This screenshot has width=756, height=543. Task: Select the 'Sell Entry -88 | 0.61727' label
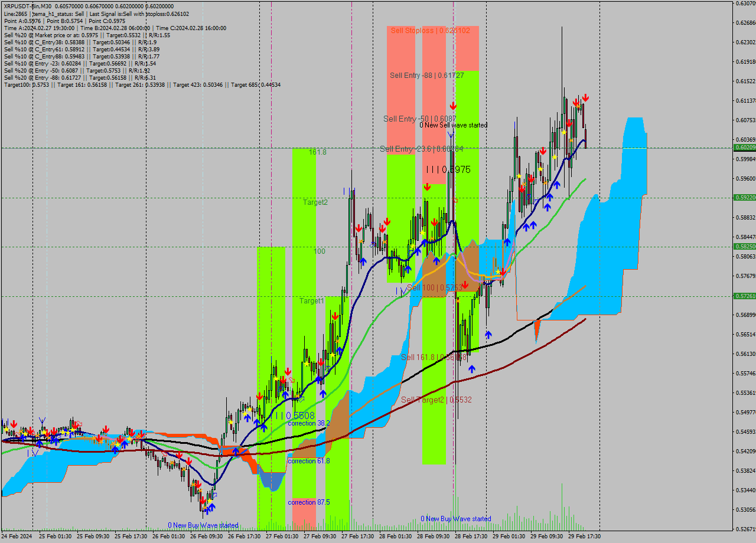[426, 76]
